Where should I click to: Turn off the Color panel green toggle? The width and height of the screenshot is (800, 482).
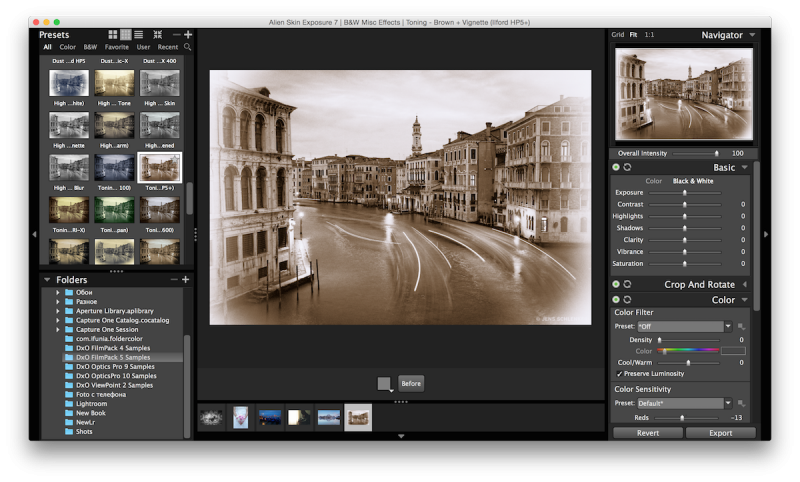point(616,299)
